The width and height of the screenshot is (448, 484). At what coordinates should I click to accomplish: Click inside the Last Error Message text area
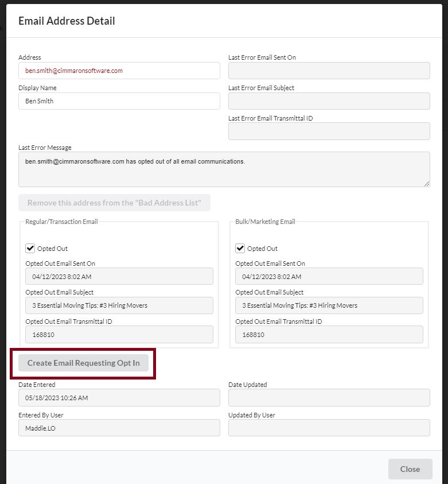[x=224, y=169]
